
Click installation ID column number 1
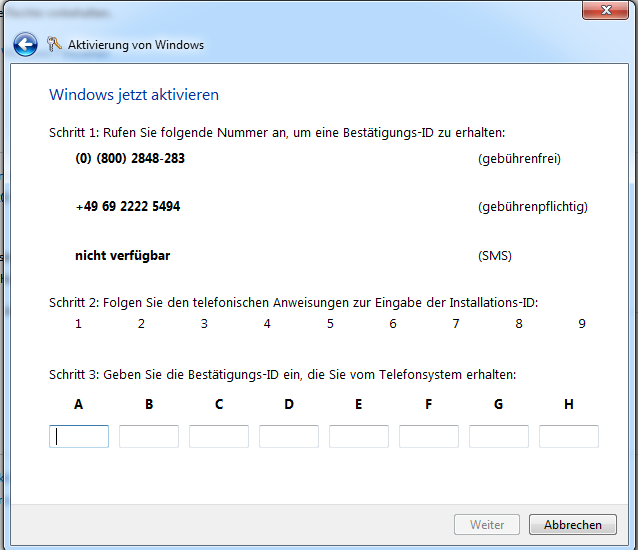pyautogui.click(x=78, y=324)
